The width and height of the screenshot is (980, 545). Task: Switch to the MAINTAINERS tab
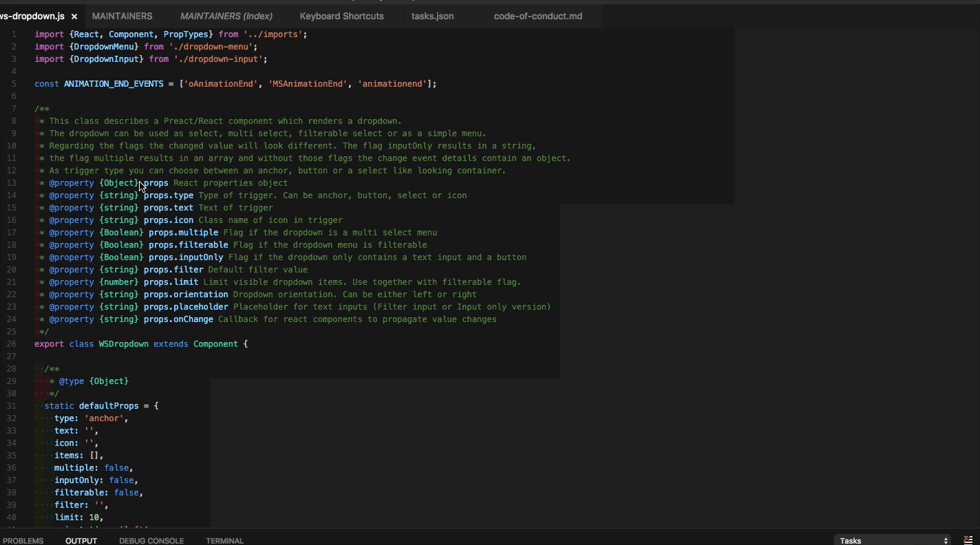[x=122, y=16]
